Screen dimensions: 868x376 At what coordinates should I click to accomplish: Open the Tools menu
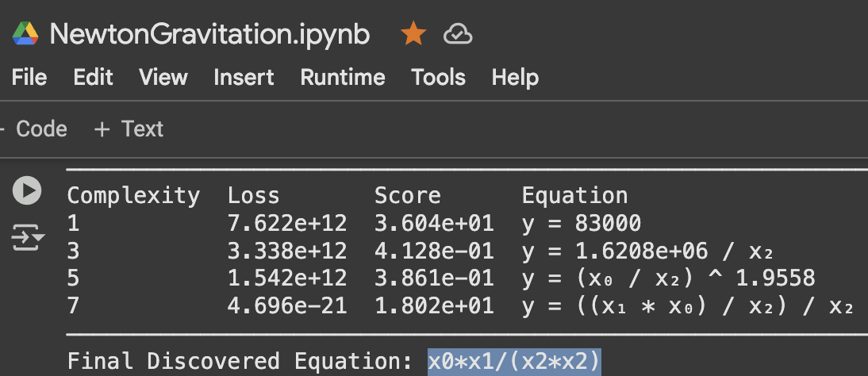click(438, 77)
